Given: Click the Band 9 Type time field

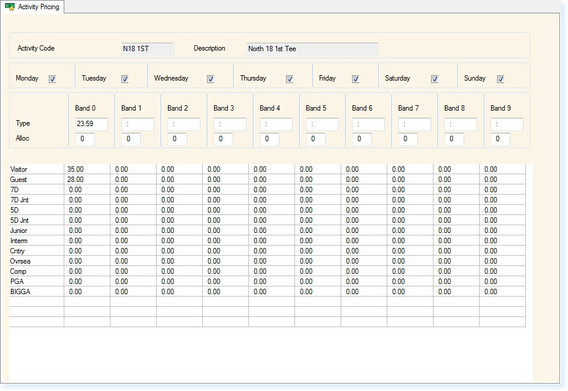Looking at the screenshot, I should point(507,124).
